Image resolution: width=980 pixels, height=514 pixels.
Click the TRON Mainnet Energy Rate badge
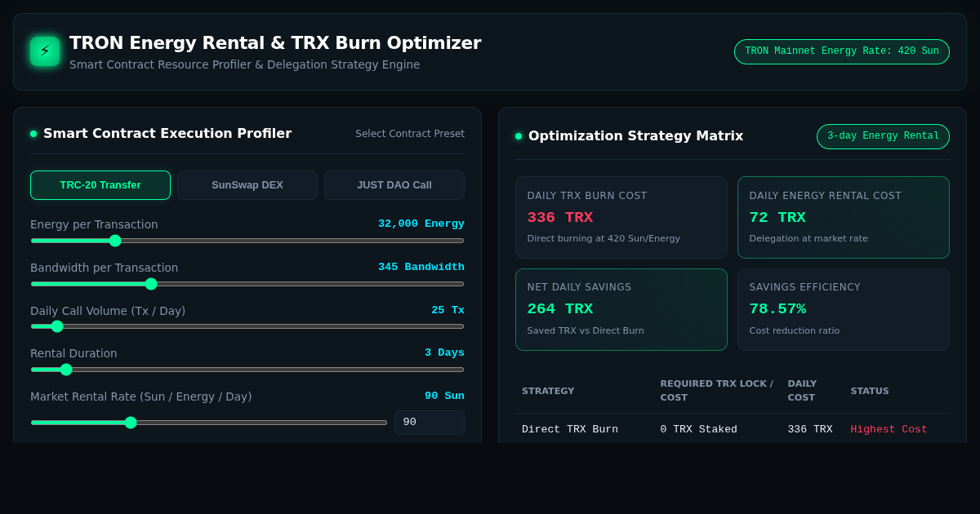pyautogui.click(x=842, y=51)
